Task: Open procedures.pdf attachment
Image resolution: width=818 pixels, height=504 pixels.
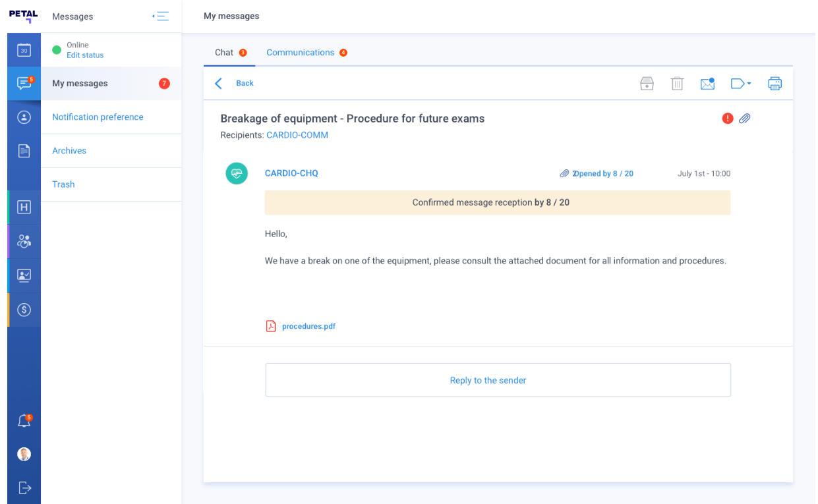Action: 308,325
